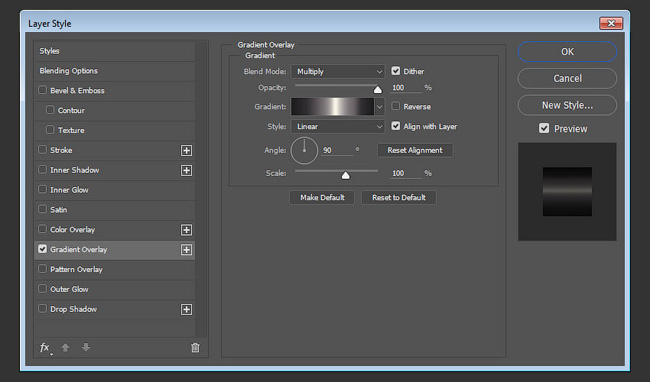
Task: Open the Inner Glow settings entry
Action: click(69, 190)
